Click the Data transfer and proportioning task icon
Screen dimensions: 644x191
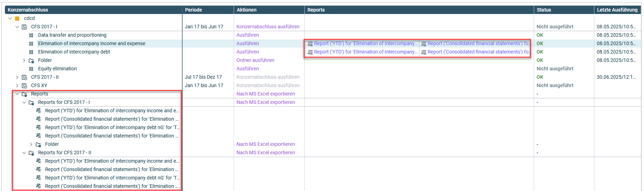pos(31,35)
